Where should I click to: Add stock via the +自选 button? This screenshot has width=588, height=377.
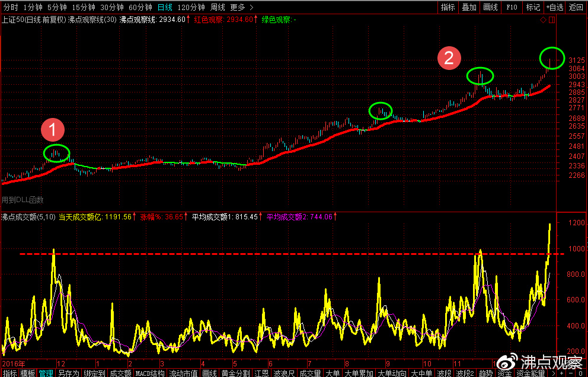tap(555, 7)
